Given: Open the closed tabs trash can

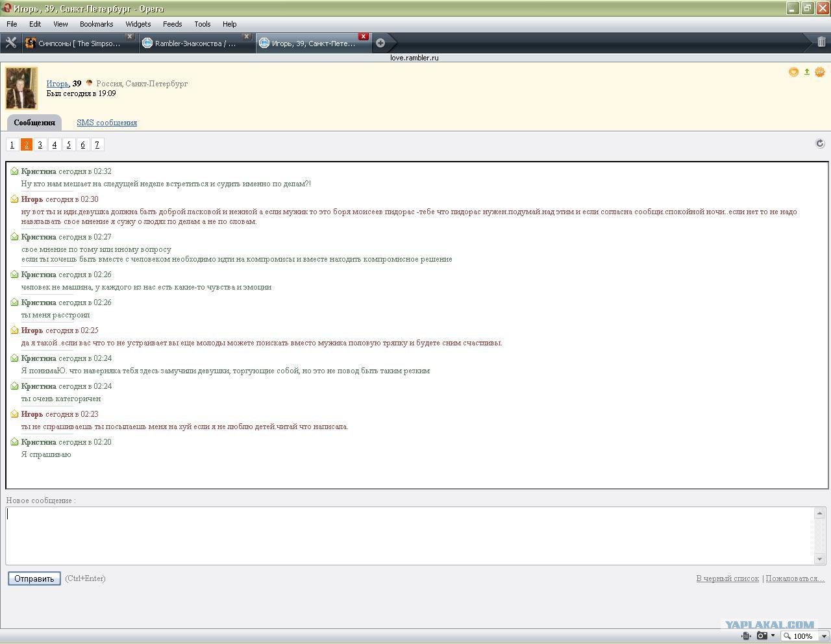Looking at the screenshot, I should click(x=821, y=42).
